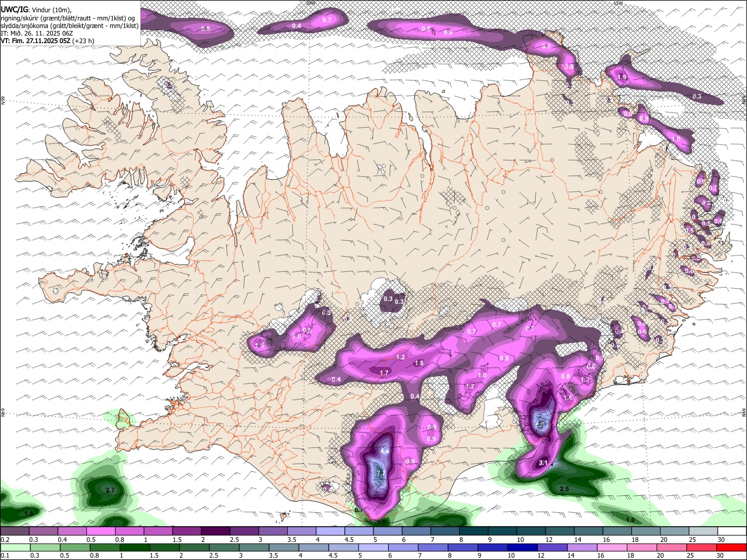Image resolution: width=747 pixels, height=560 pixels.
Task: Click the 7.1 snowfall value on south coast
Action: [381, 473]
